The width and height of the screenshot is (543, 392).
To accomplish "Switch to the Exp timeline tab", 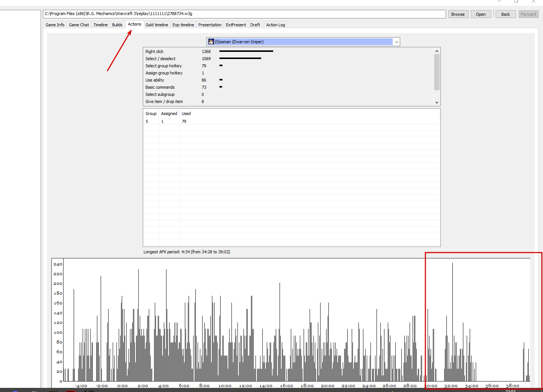I will coord(183,25).
